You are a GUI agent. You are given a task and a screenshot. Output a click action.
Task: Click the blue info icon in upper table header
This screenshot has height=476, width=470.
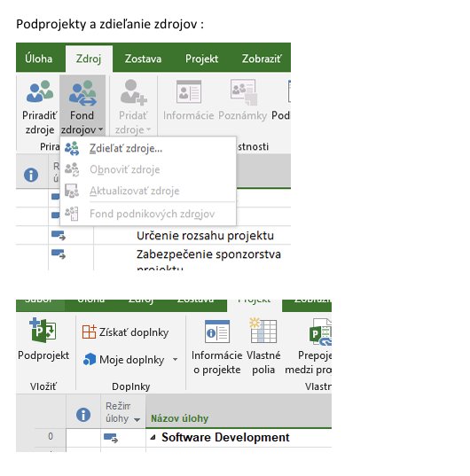(31, 175)
